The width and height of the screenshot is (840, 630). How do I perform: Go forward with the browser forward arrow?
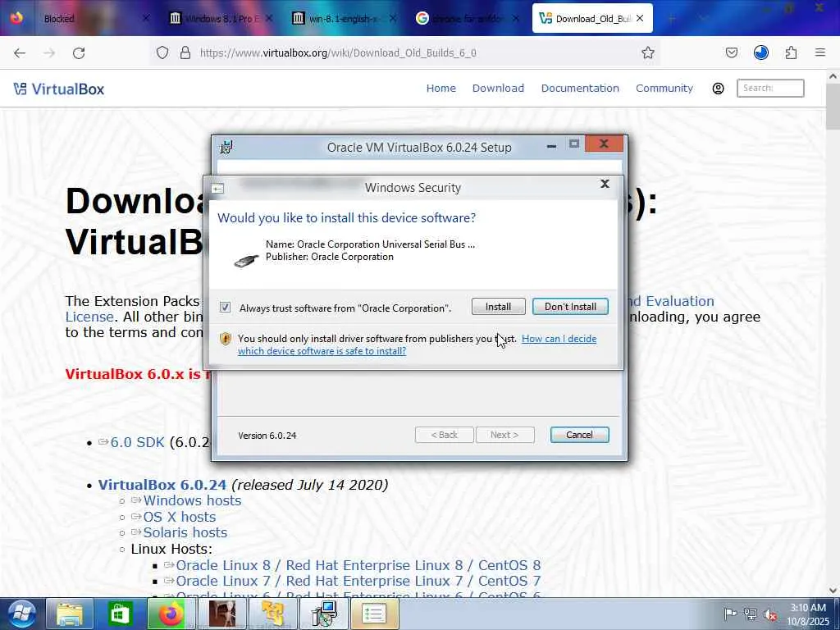(x=49, y=52)
